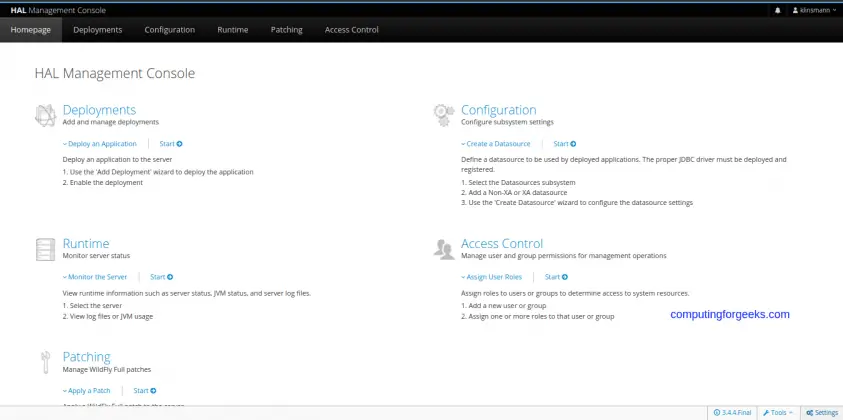
Task: Click the Access Control users icon
Action: [444, 249]
